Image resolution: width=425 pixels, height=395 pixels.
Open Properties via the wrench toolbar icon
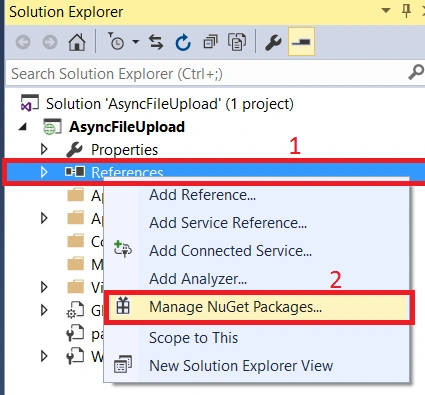[x=273, y=43]
